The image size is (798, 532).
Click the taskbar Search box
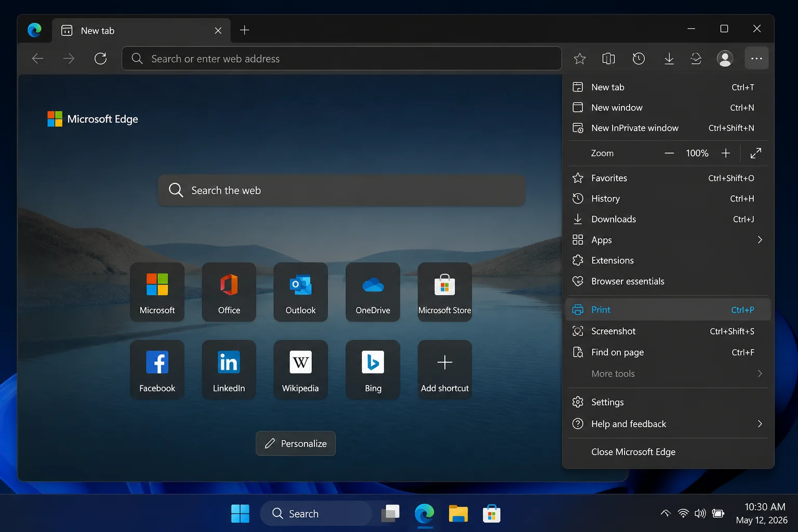(x=316, y=514)
